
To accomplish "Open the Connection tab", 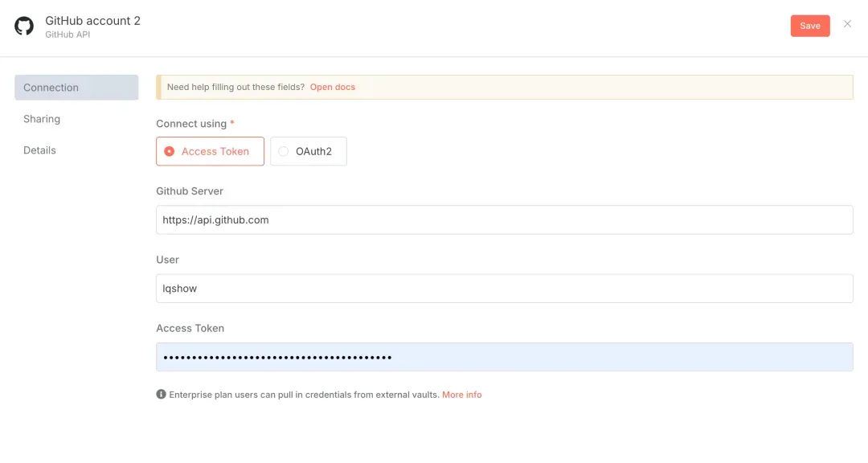I will (76, 88).
